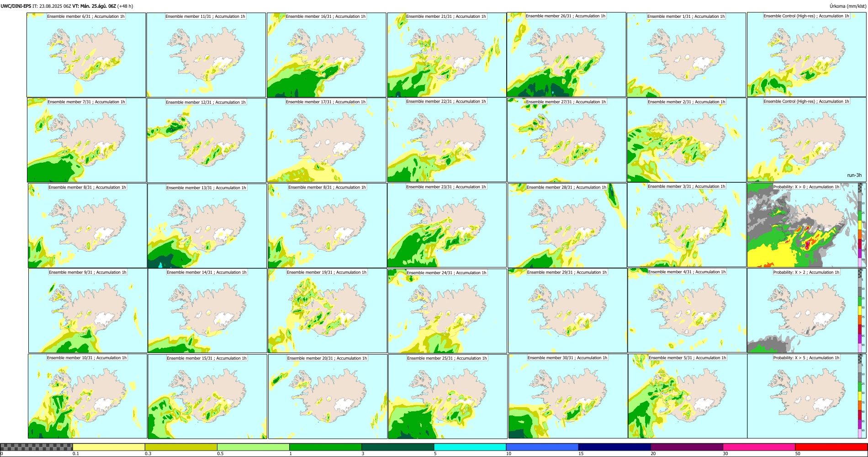Select the Ensemble member 3/31 map
The height and width of the screenshot is (457, 868).
tap(687, 225)
